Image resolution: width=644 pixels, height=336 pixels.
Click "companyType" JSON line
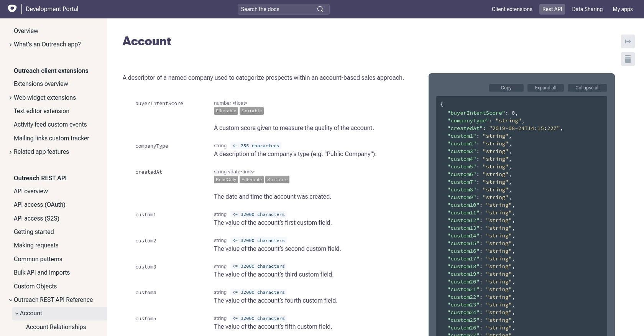coord(486,121)
